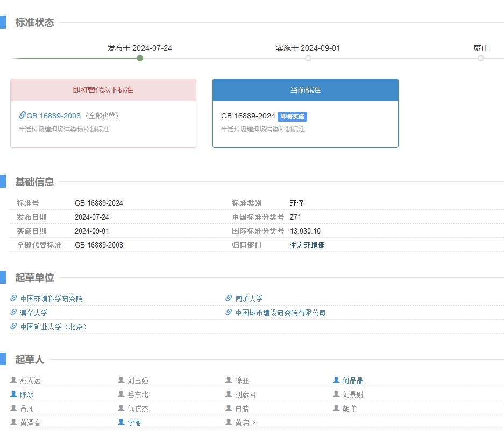Click link icon beside 清华大学
The height and width of the screenshot is (437, 504).
(13, 312)
